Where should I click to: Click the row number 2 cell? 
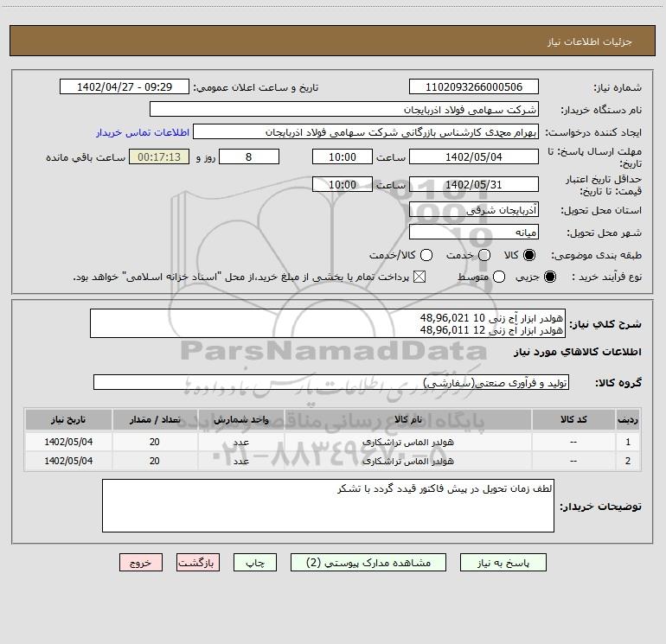[x=628, y=461]
